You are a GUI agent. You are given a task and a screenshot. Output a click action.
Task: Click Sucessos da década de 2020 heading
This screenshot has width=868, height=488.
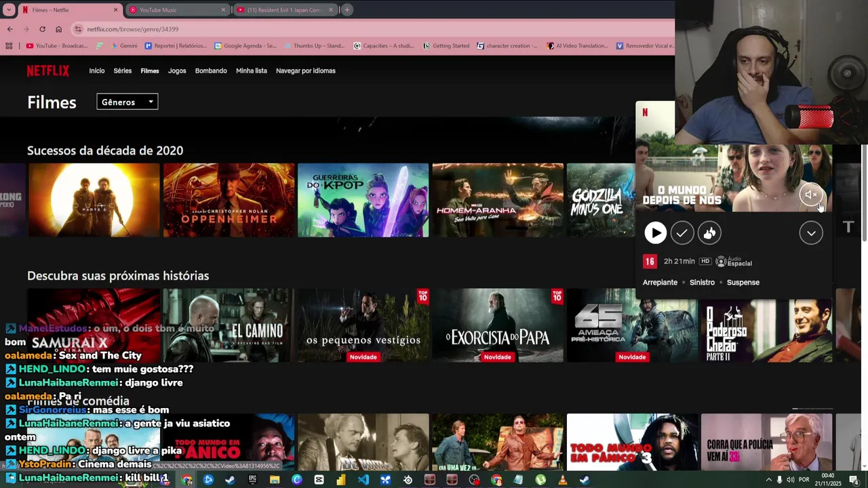pyautogui.click(x=105, y=150)
